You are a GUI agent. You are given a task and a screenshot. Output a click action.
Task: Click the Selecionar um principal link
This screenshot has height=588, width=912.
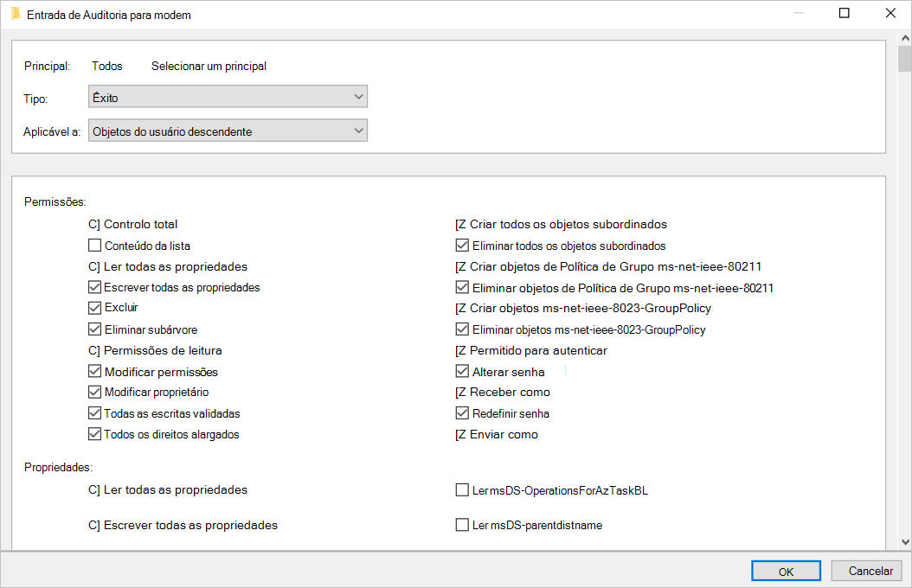209,67
